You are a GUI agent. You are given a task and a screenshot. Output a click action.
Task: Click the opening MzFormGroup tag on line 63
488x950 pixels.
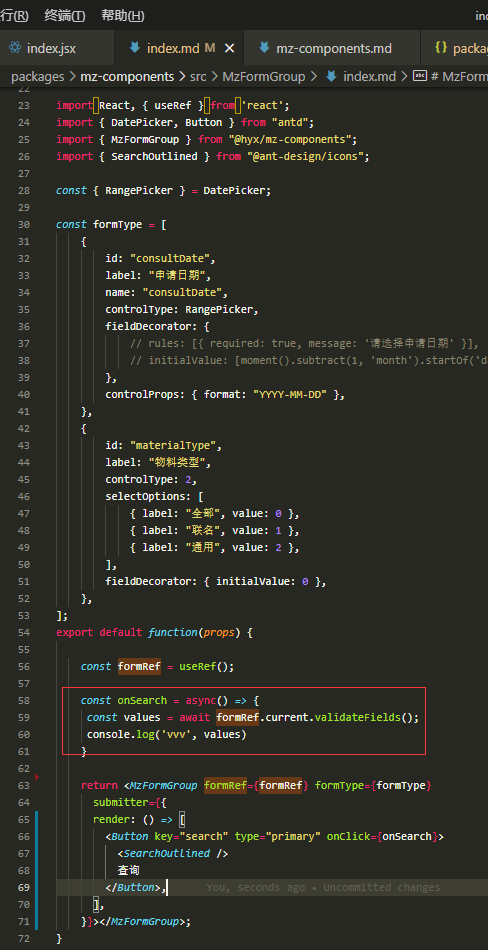point(161,786)
